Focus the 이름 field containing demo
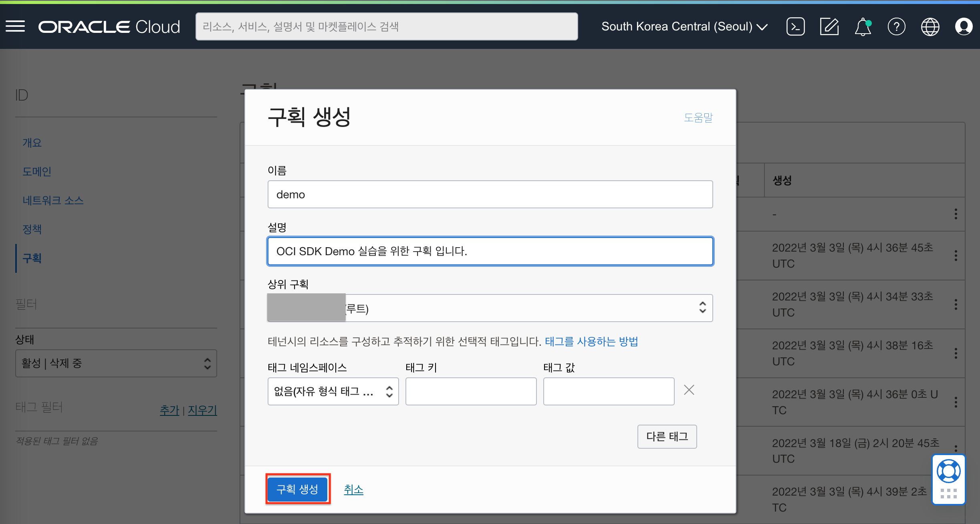 490,194
